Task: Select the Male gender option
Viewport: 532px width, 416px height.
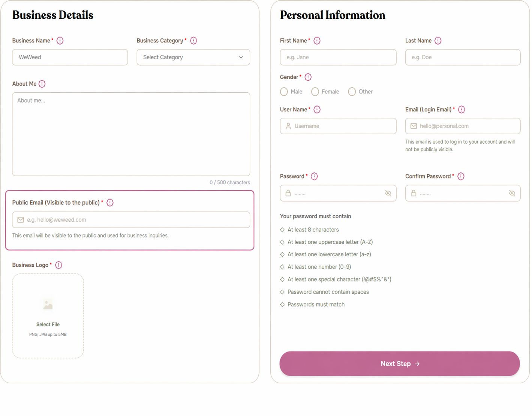Action: pyautogui.click(x=284, y=92)
